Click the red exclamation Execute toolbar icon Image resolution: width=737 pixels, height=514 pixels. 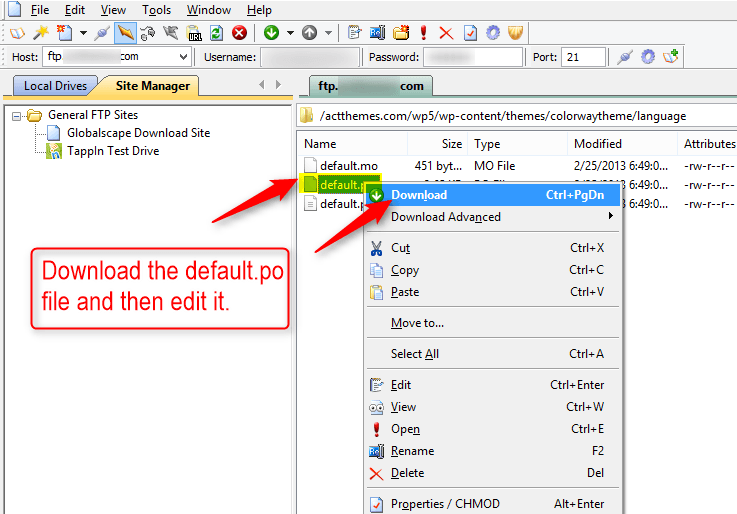point(423,33)
